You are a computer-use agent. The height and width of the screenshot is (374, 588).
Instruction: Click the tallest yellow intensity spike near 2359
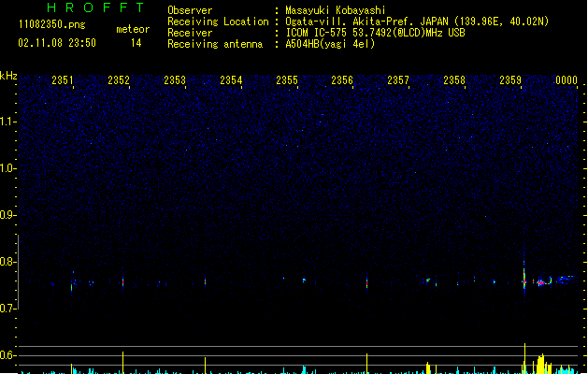(x=524, y=358)
